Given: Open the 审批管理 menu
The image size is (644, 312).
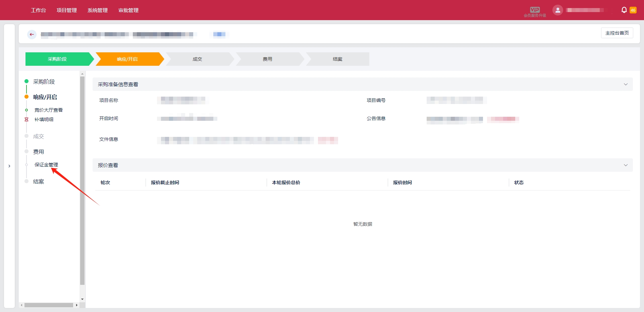Looking at the screenshot, I should pyautogui.click(x=128, y=10).
